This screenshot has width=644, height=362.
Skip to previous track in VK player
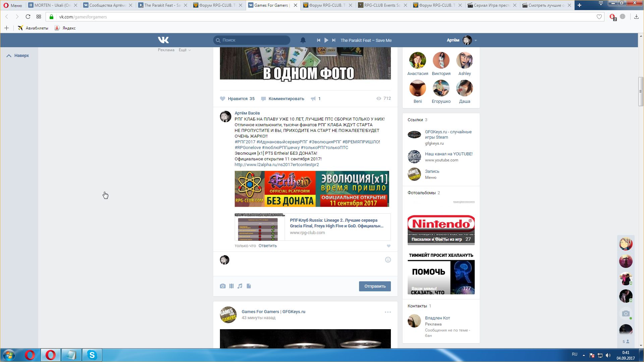pyautogui.click(x=318, y=40)
